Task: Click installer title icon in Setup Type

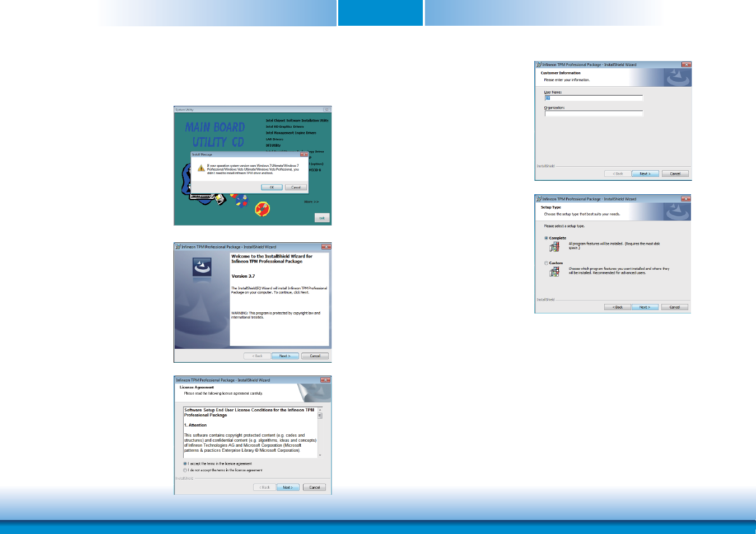Action: 539,199
